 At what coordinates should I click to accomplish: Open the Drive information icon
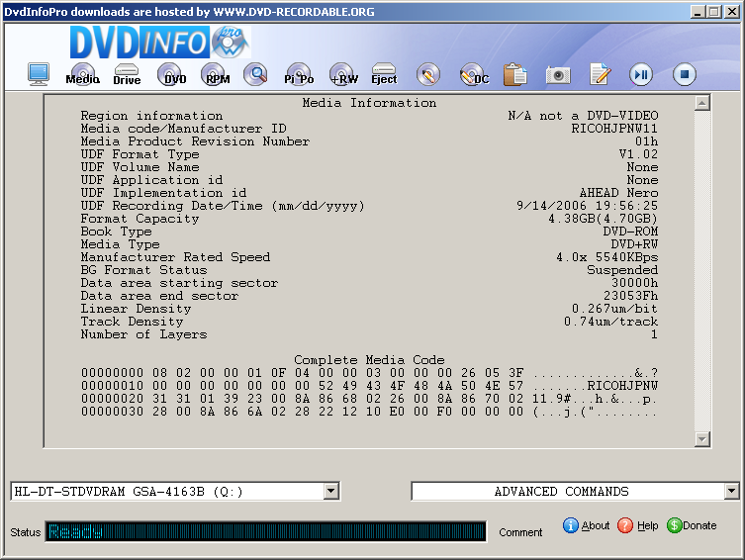click(127, 74)
